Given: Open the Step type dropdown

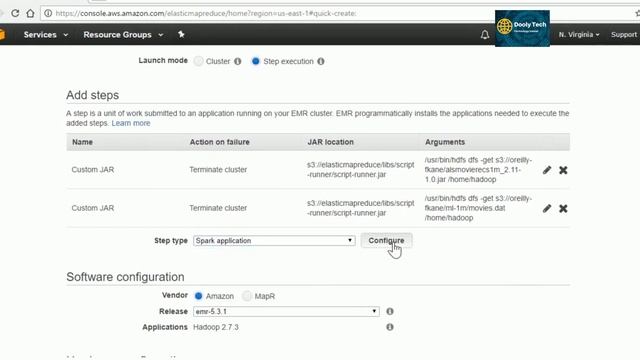Looking at the screenshot, I should pyautogui.click(x=274, y=241).
